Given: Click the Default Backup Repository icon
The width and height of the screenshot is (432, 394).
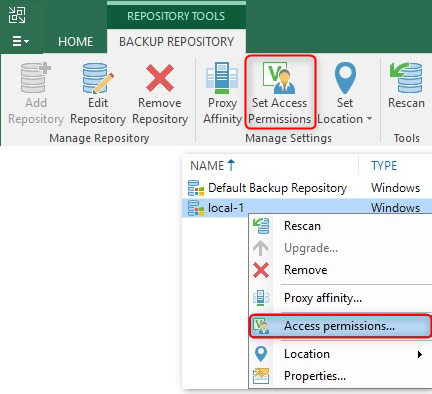Looking at the screenshot, I should tap(196, 188).
